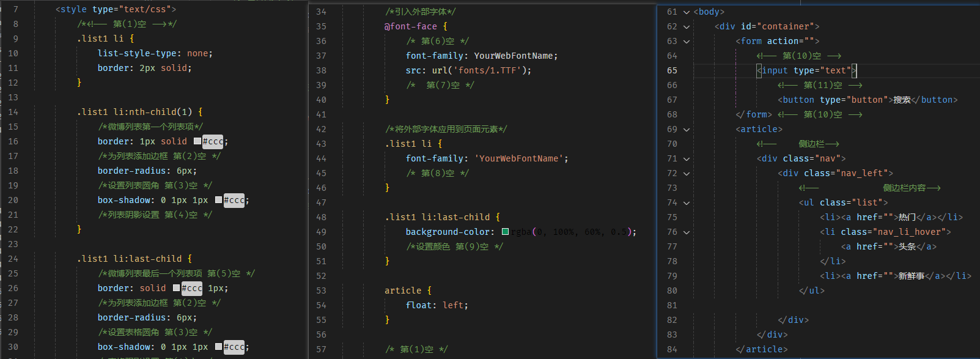Click the closing ul tag on line 80
Viewport: 980px width, 359px height.
(811, 291)
